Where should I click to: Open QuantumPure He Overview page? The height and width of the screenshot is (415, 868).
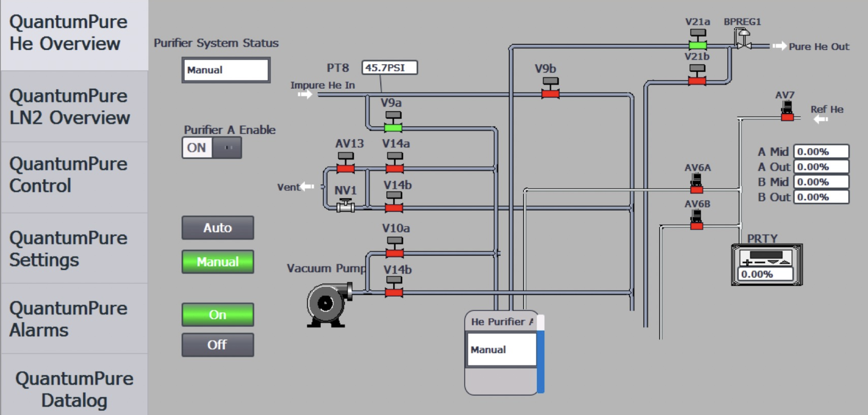click(x=74, y=35)
